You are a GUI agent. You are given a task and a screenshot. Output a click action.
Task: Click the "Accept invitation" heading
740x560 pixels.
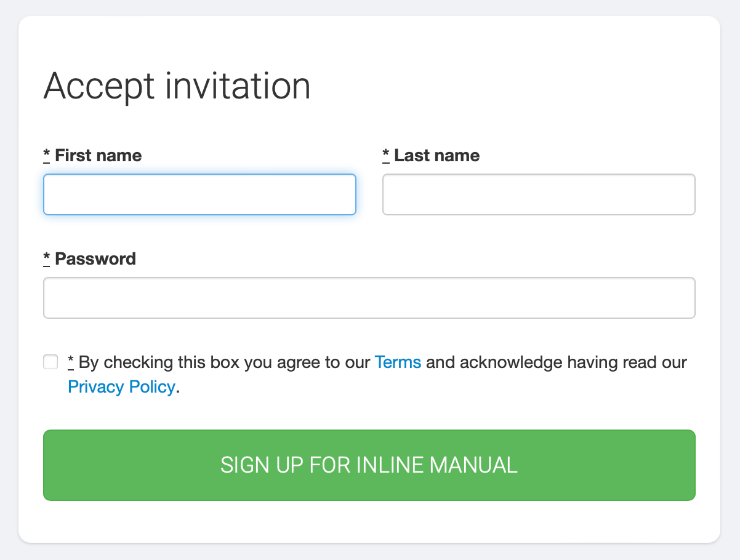pyautogui.click(x=177, y=86)
